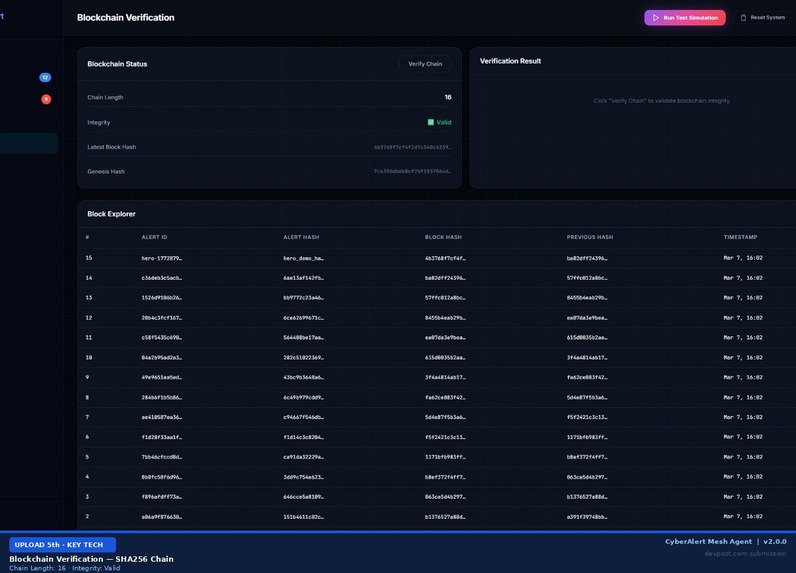Select alert hash 646cce5a8109…
The image size is (796, 573).
[303, 497]
